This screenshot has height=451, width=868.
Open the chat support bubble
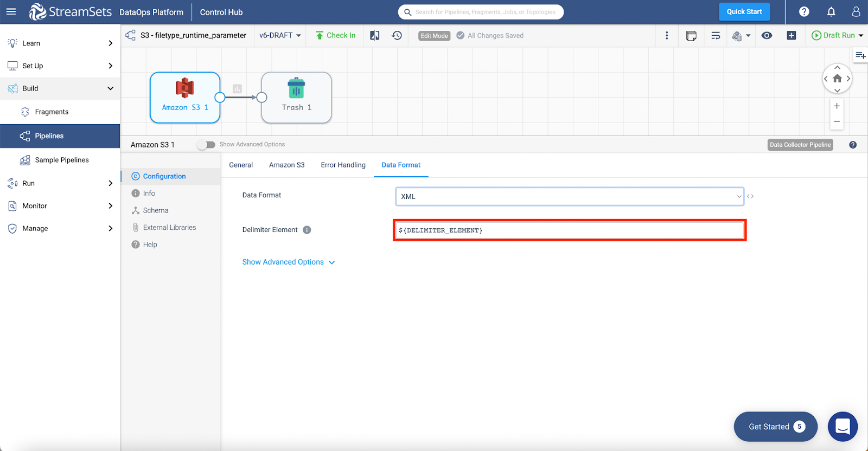click(x=843, y=427)
